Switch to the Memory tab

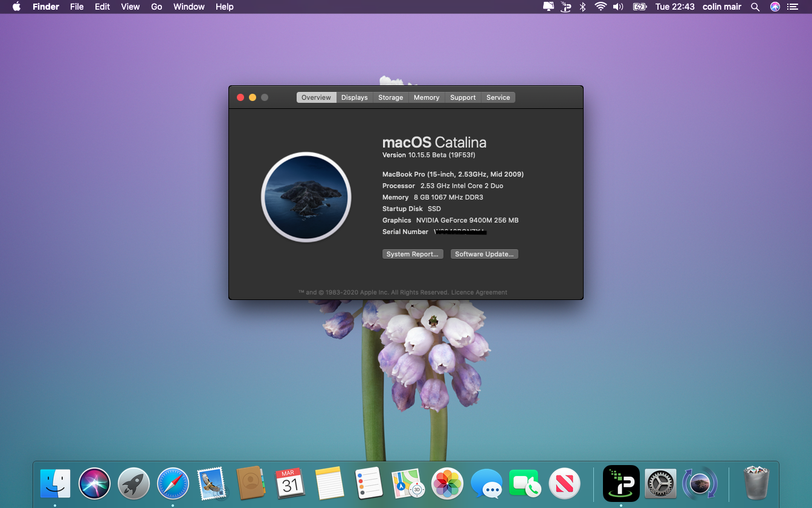pyautogui.click(x=427, y=97)
